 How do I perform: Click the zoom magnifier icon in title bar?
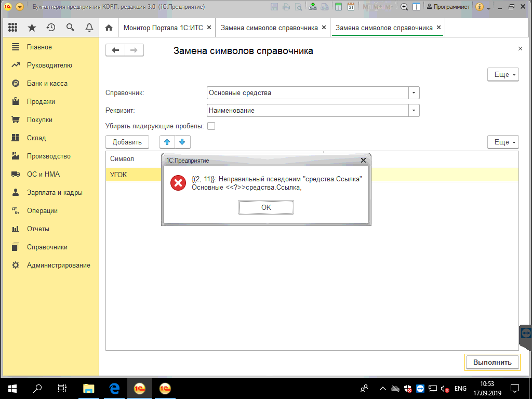click(404, 7)
